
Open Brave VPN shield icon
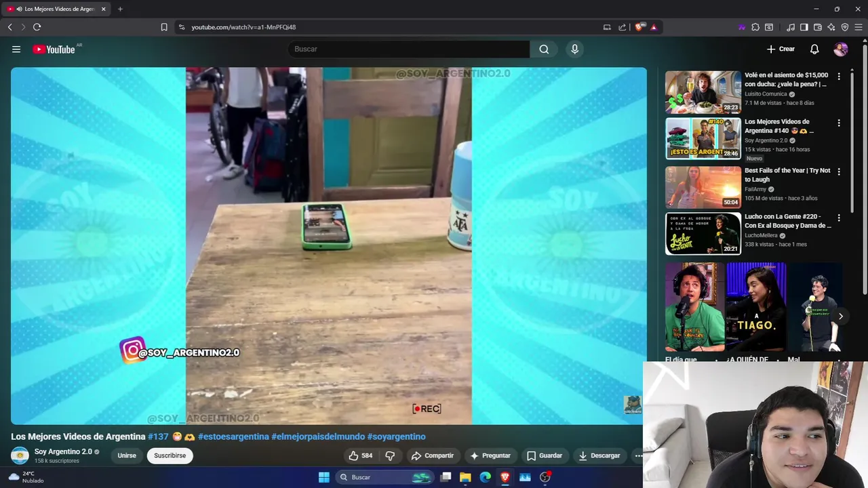(845, 27)
